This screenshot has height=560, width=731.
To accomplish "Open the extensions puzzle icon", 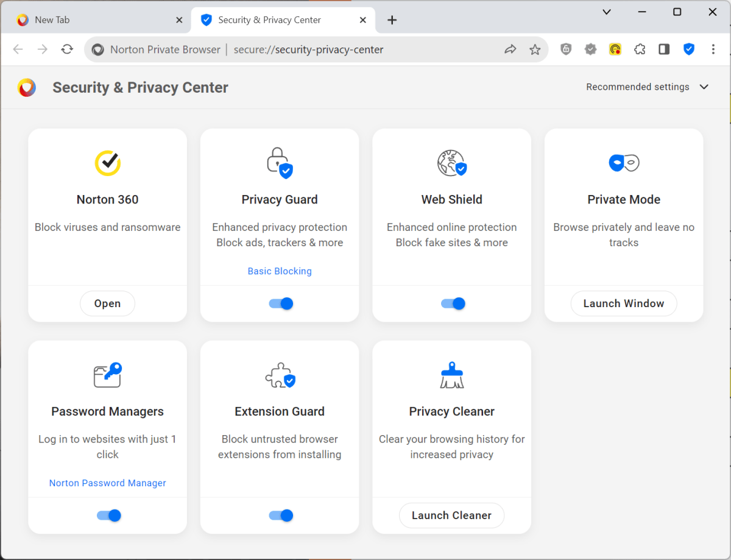I will pyautogui.click(x=640, y=49).
